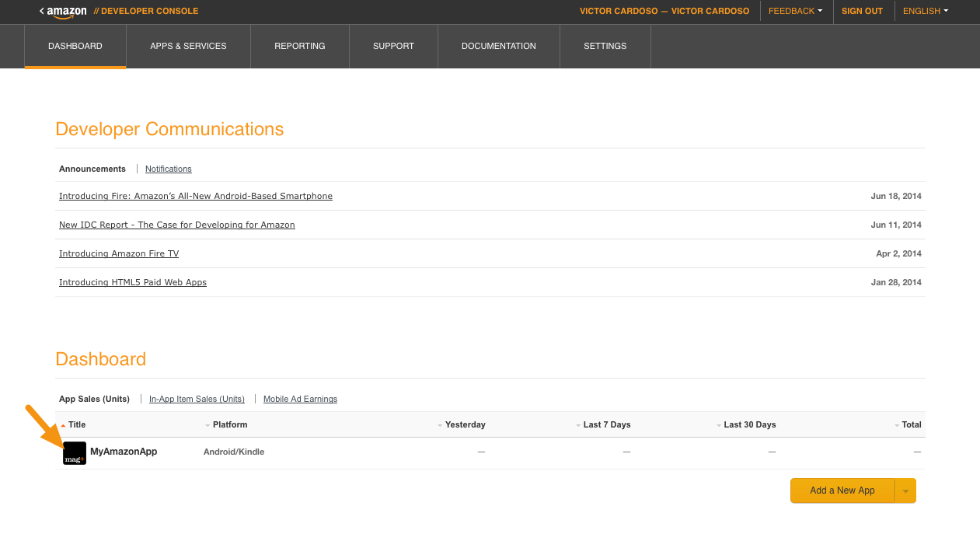
Task: Click the Apr 2, 2014 date
Action: point(898,253)
